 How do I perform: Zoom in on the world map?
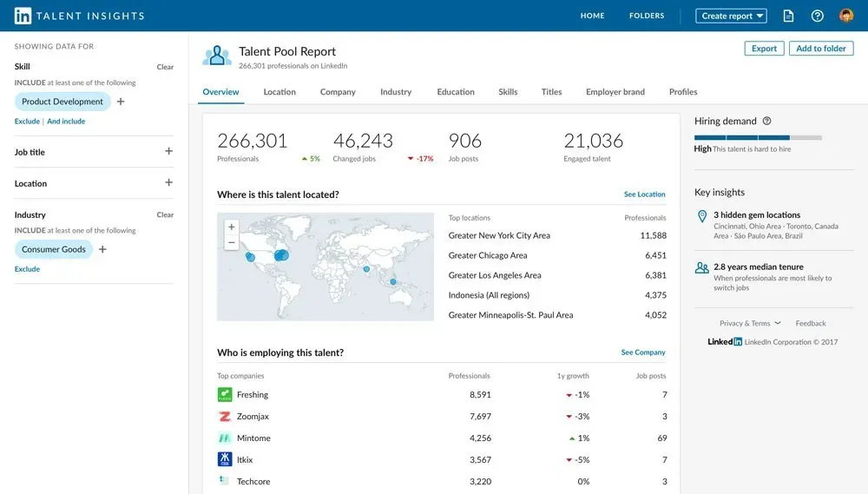click(x=231, y=227)
